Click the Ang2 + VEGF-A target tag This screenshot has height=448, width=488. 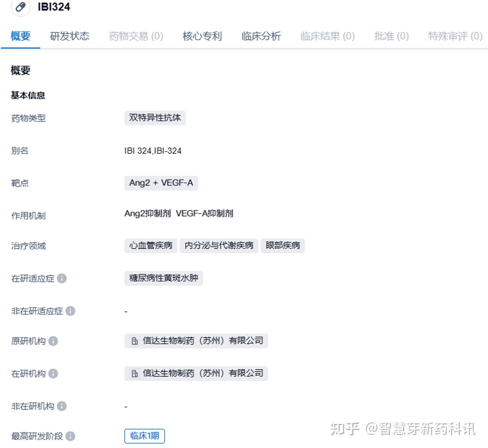[x=161, y=183]
